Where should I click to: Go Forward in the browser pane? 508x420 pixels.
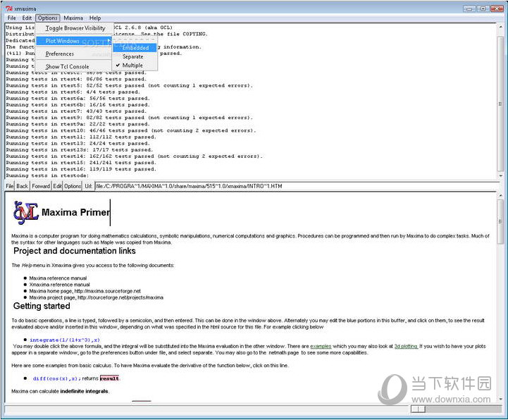(x=41, y=186)
